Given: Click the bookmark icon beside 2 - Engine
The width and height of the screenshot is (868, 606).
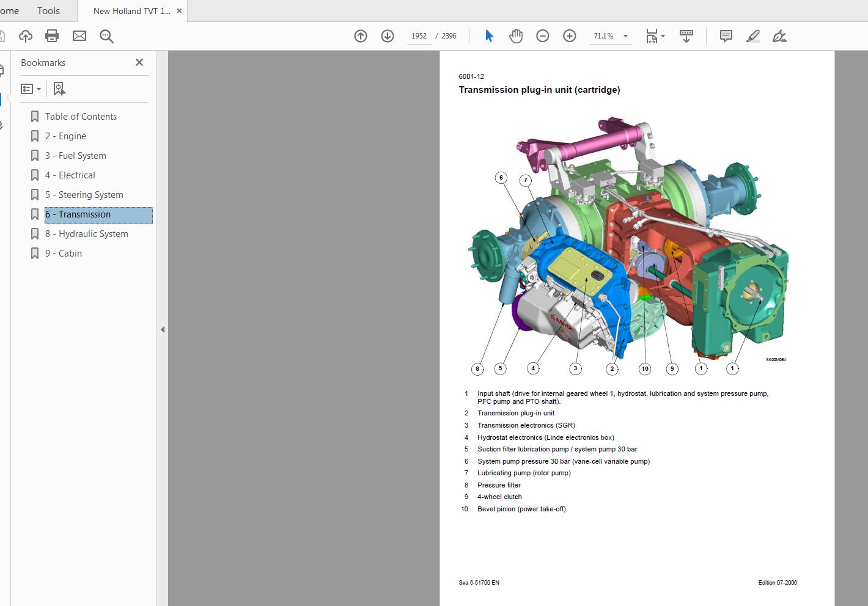Looking at the screenshot, I should [35, 136].
